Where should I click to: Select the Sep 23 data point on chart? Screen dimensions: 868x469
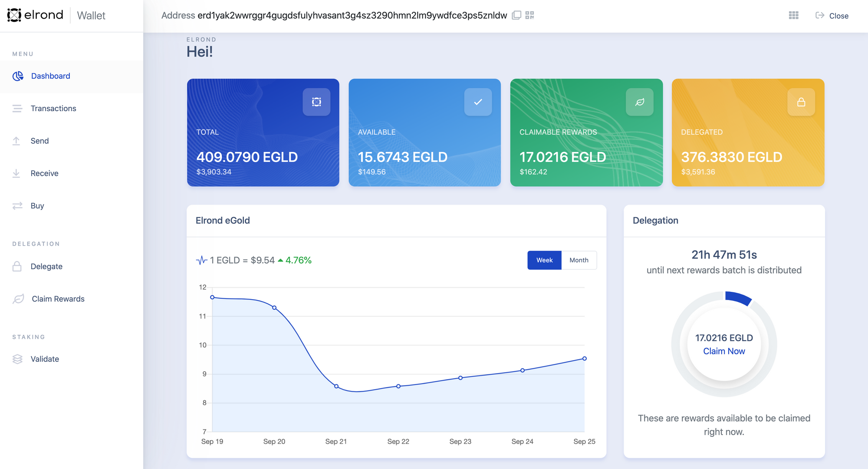click(x=460, y=378)
